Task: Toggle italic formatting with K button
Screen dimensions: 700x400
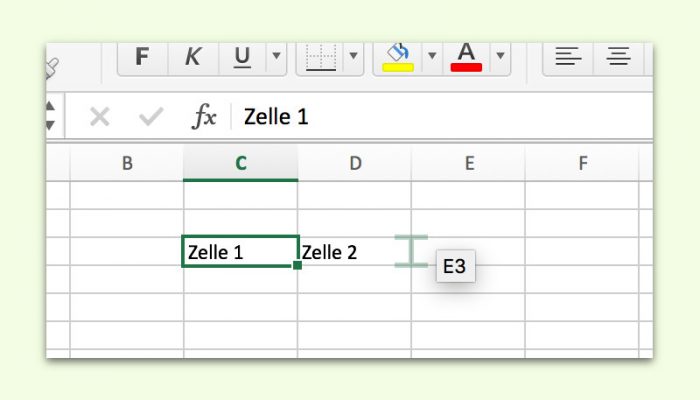Action: click(x=193, y=57)
